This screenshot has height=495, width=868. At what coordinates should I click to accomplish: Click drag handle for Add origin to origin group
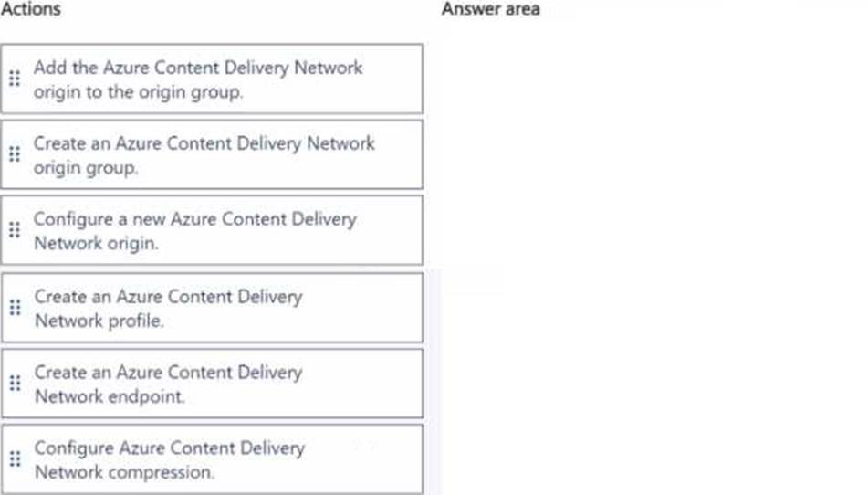[14, 79]
